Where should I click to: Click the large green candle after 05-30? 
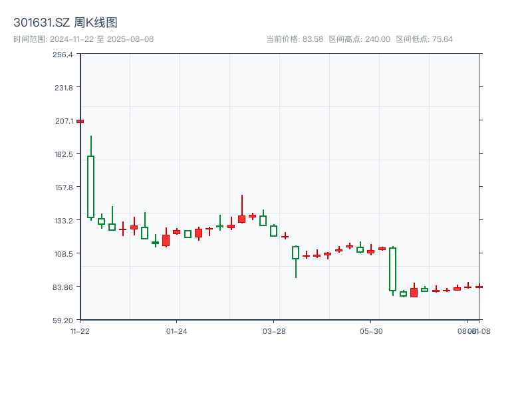(x=392, y=269)
